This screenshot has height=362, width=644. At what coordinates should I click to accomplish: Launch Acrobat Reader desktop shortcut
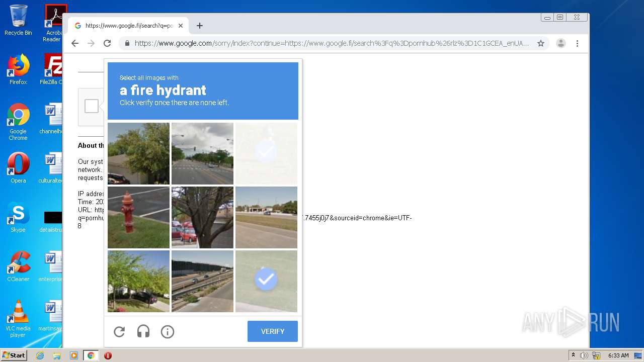click(53, 23)
